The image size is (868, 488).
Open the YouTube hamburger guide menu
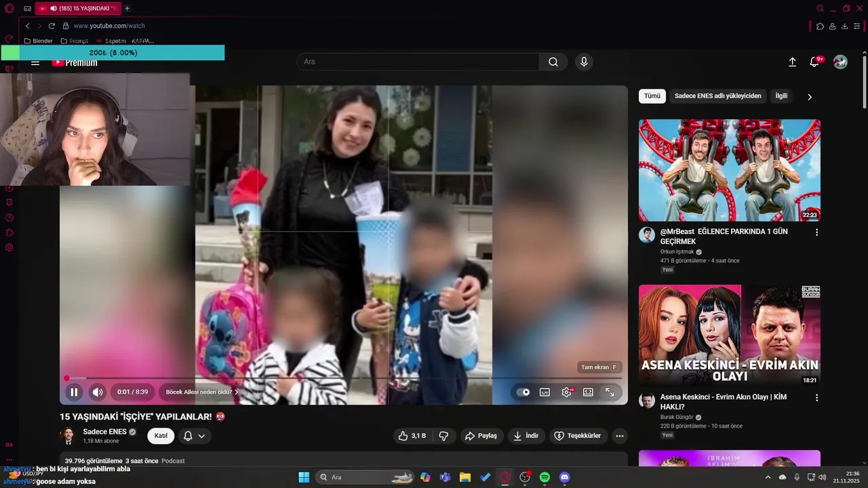[35, 62]
